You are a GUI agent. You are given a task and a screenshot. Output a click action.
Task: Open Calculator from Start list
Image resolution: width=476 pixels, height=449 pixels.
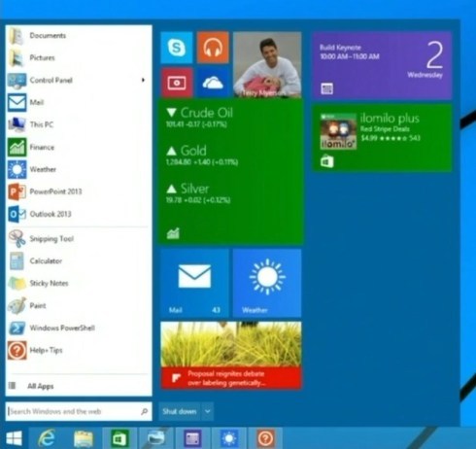click(78, 261)
